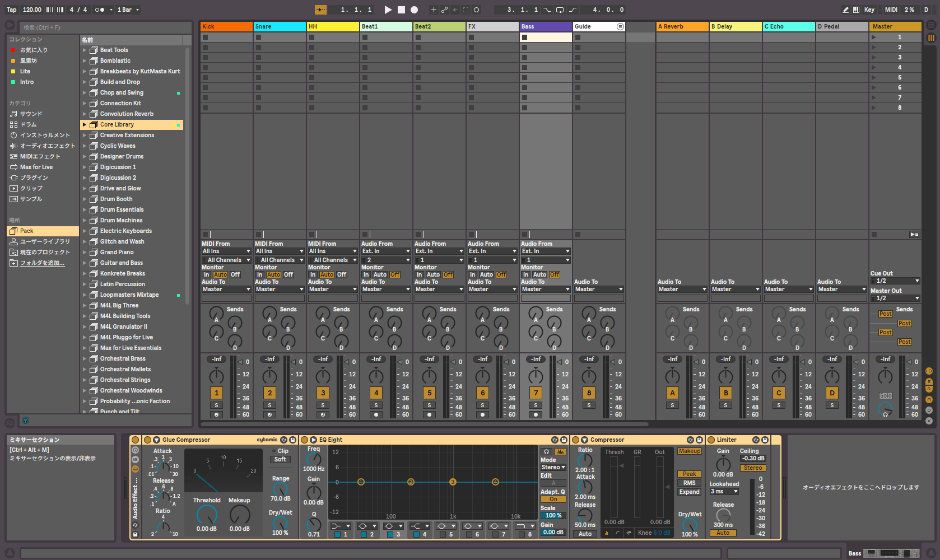
Task: Enable Soft clipping on the Glue Compressor
Action: click(280, 459)
